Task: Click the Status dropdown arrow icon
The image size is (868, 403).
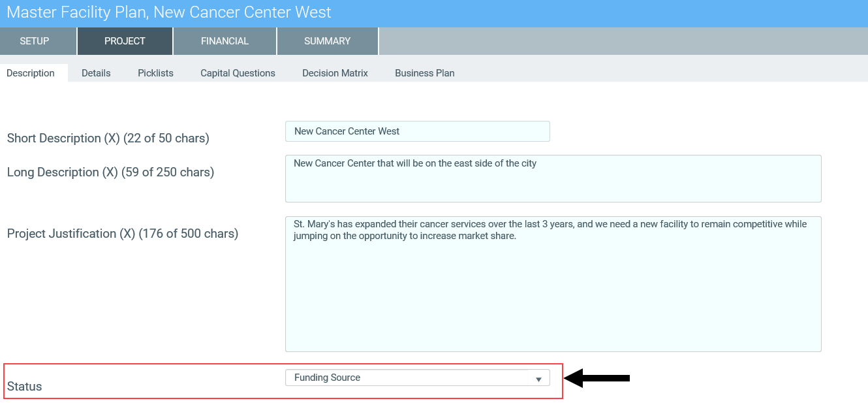Action: [x=538, y=379]
